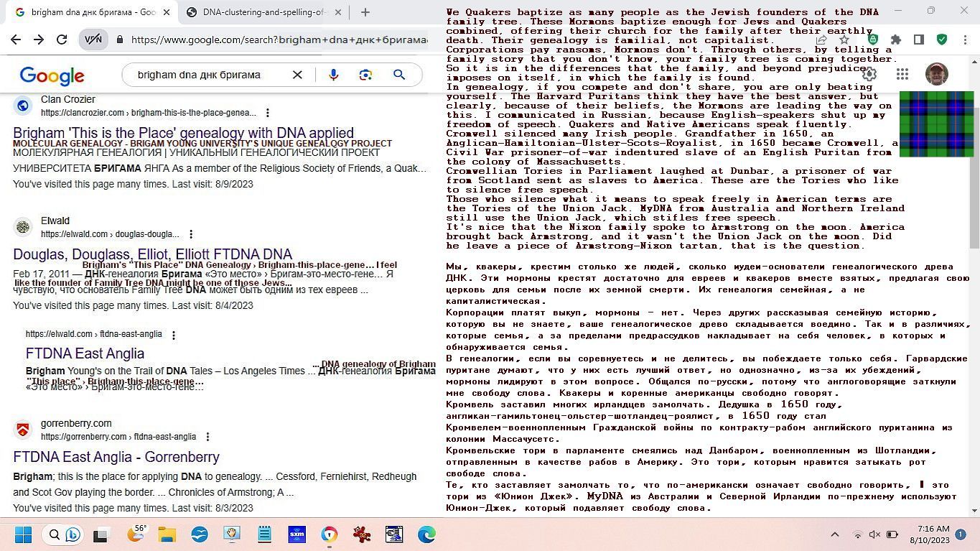Open Brigham 'This is the Place' genealogy result

click(x=183, y=133)
